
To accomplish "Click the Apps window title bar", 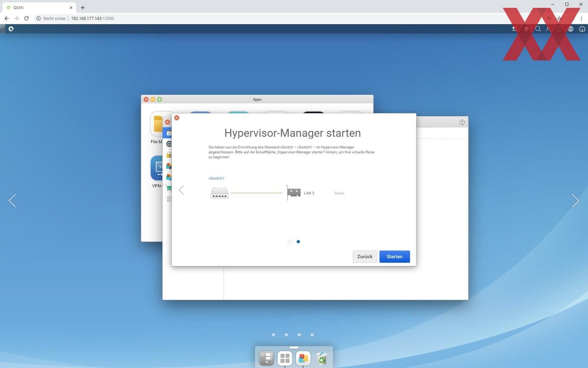I will tap(257, 99).
